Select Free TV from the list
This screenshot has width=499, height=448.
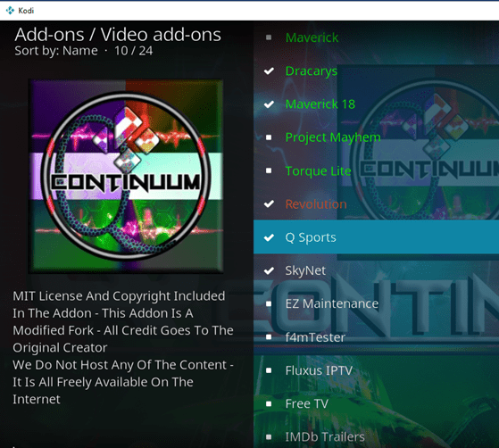point(376,403)
